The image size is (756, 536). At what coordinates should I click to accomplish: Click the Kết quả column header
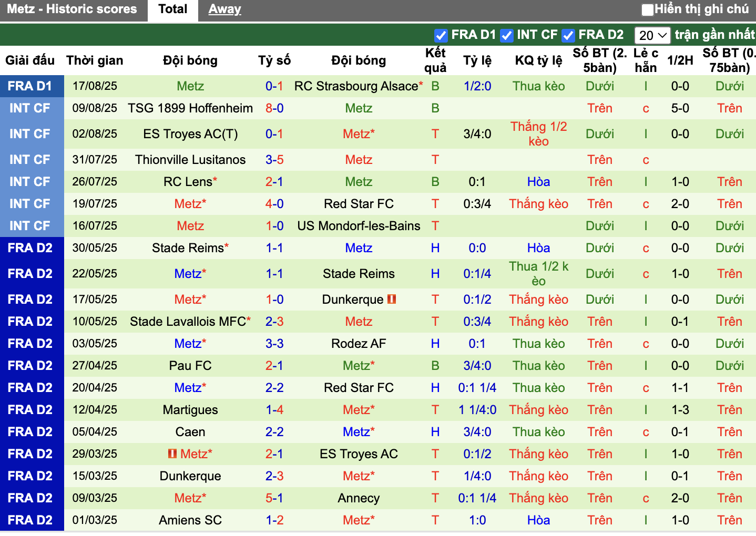click(435, 60)
